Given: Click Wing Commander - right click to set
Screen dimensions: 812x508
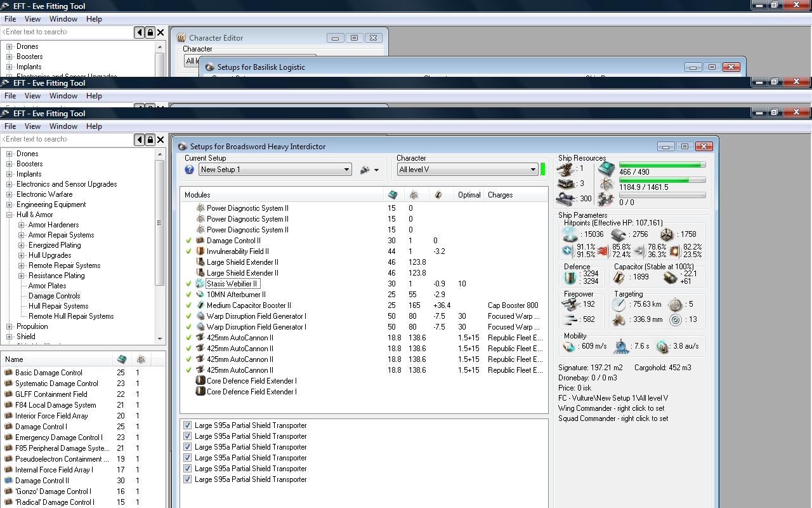Looking at the screenshot, I should (x=611, y=408).
